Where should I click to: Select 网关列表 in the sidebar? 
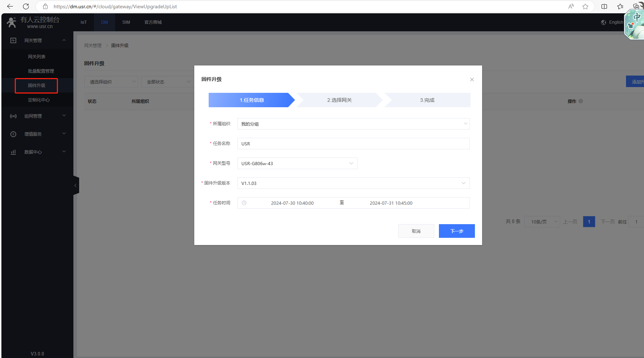(x=37, y=57)
